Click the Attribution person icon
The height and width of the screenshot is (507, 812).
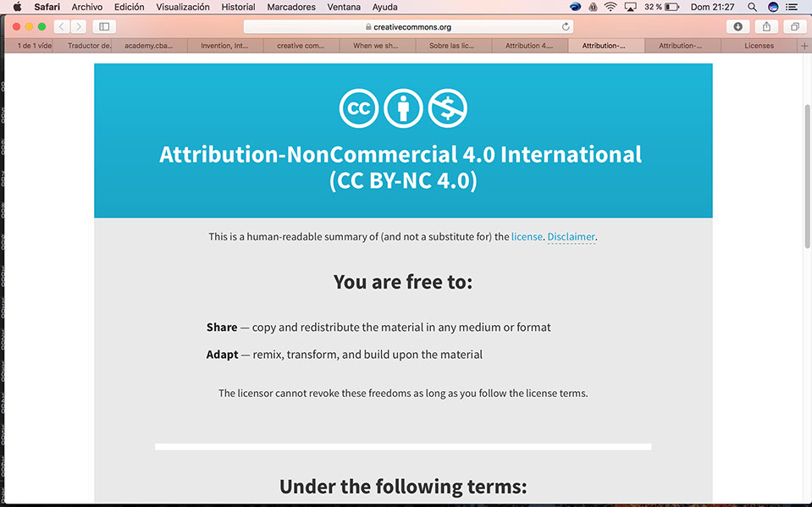pyautogui.click(x=403, y=108)
